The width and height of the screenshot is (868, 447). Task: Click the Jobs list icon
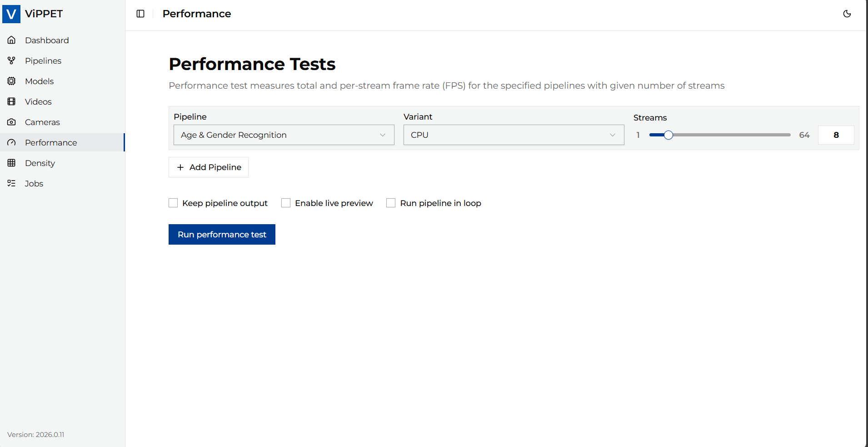[x=12, y=183]
